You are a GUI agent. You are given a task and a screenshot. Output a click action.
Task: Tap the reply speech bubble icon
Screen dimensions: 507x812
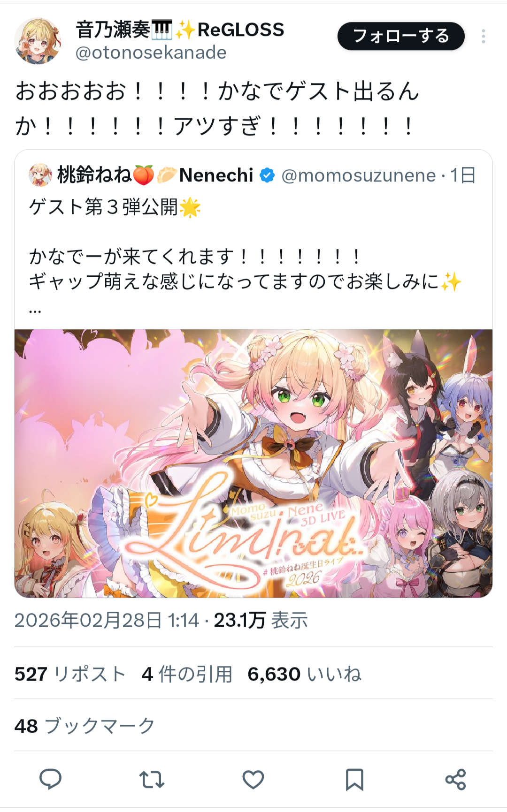(50, 780)
